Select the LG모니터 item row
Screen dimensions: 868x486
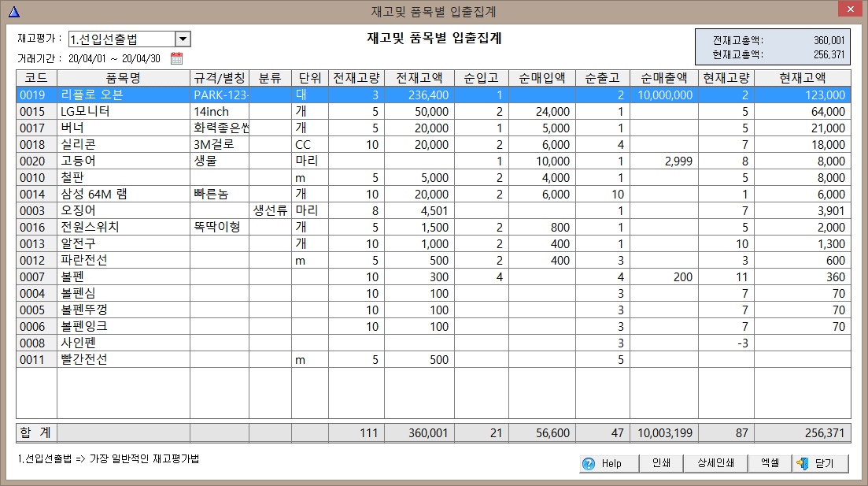434,111
